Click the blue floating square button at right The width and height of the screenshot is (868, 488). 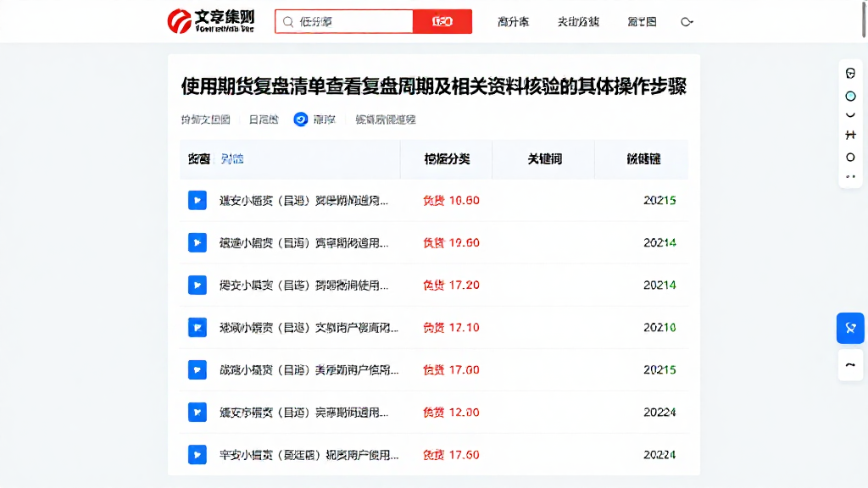tap(850, 328)
